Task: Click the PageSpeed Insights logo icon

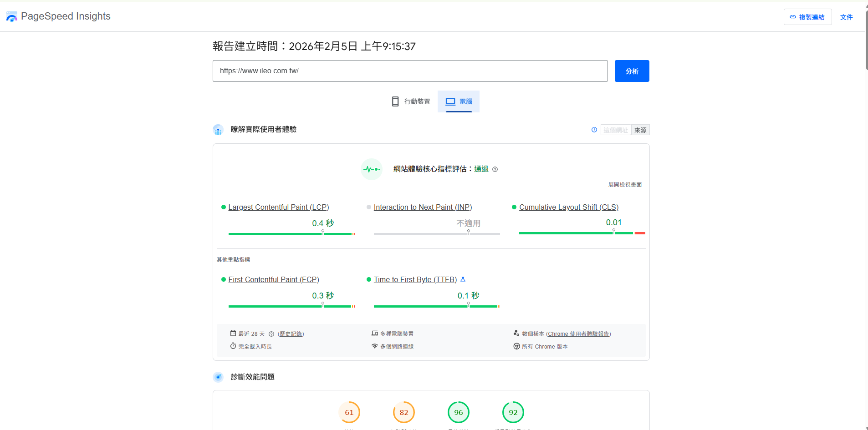Action: [x=11, y=16]
